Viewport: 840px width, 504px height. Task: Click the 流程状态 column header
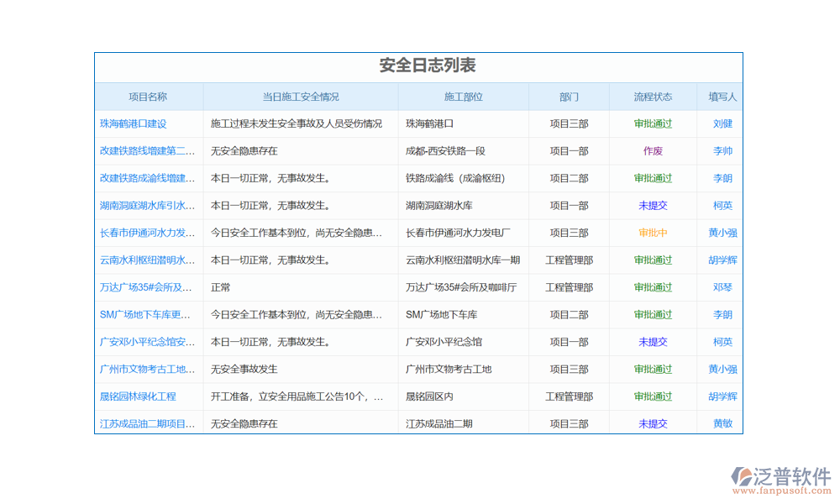(653, 97)
